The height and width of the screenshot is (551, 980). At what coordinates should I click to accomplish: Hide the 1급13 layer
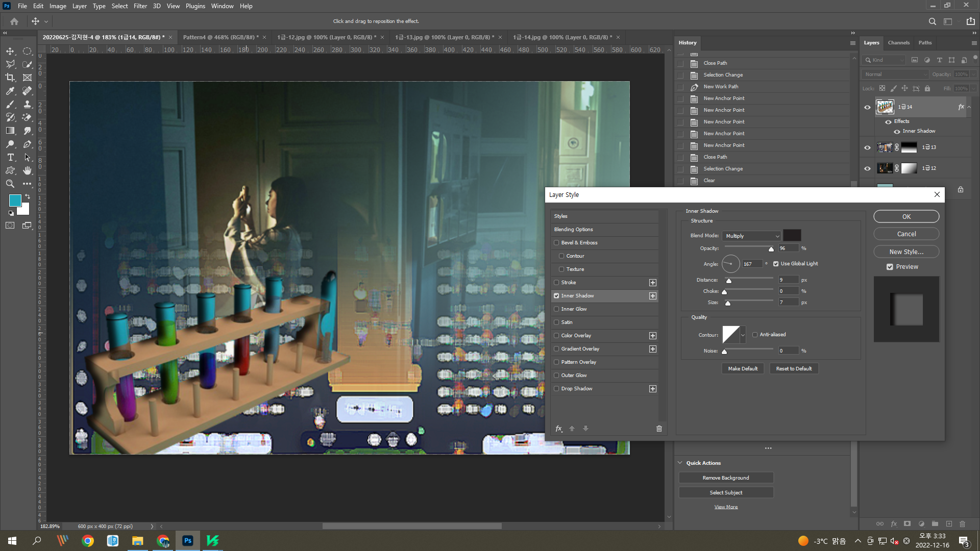(867, 147)
